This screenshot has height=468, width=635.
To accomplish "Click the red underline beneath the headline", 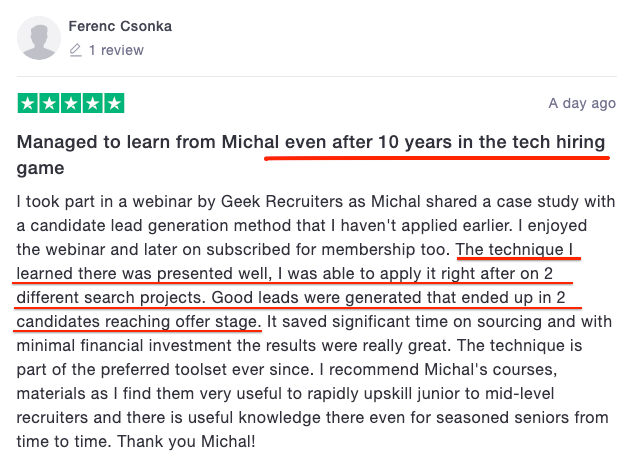I will point(437,157).
